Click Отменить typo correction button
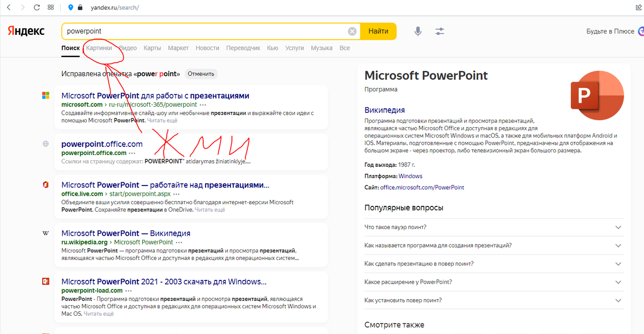644x334 pixels. tap(201, 74)
